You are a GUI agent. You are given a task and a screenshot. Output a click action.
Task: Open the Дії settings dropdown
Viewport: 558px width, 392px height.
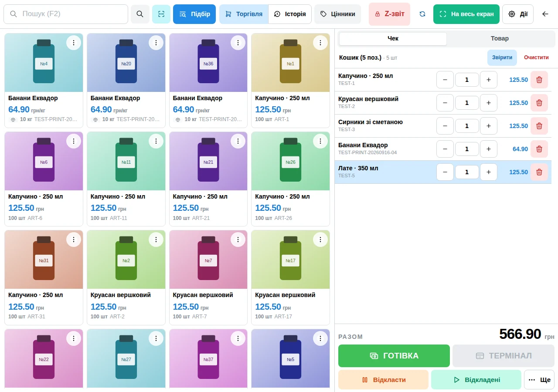tap(518, 14)
